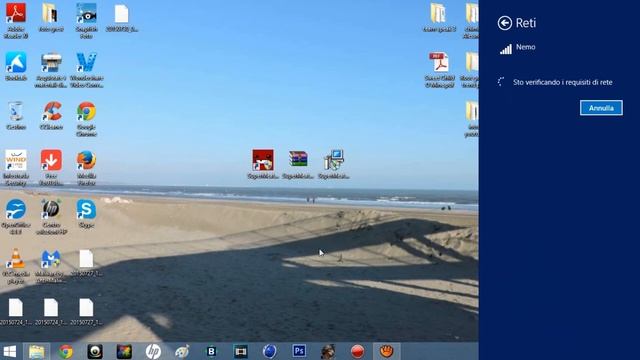
Task: Open the WIND desktop shortcut
Action: (16, 167)
